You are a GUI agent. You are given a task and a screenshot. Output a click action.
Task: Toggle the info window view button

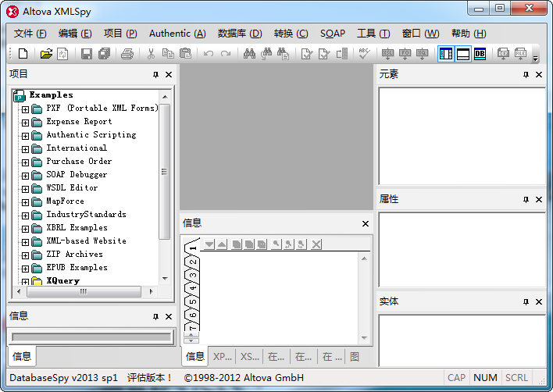click(462, 54)
